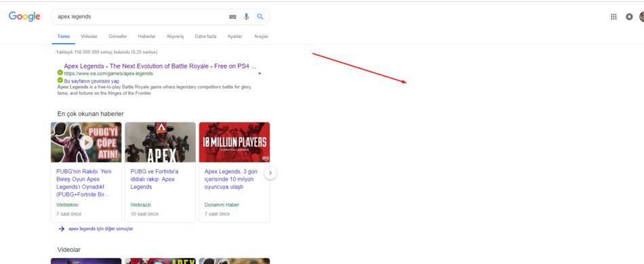
Task: Open the Google apps grid
Action: [x=613, y=17]
